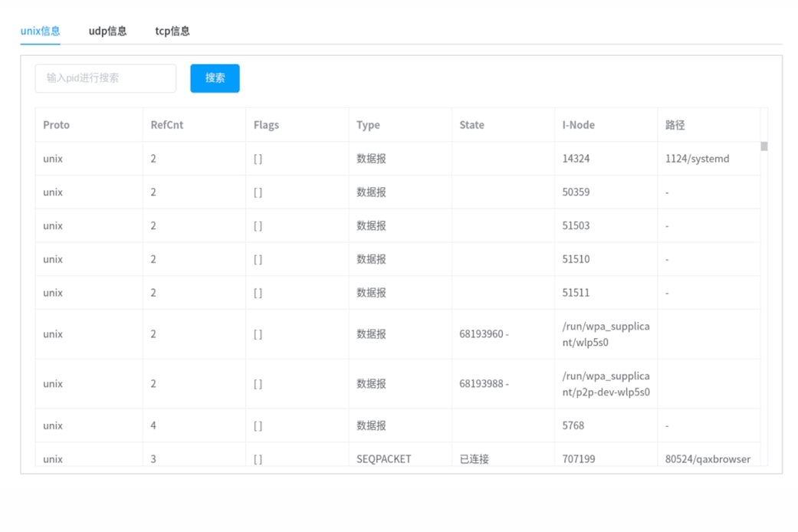This screenshot has height=532, width=798.
Task: Click the /run/wpa_supplicant/wlp5s0 cell
Action: 606,334
